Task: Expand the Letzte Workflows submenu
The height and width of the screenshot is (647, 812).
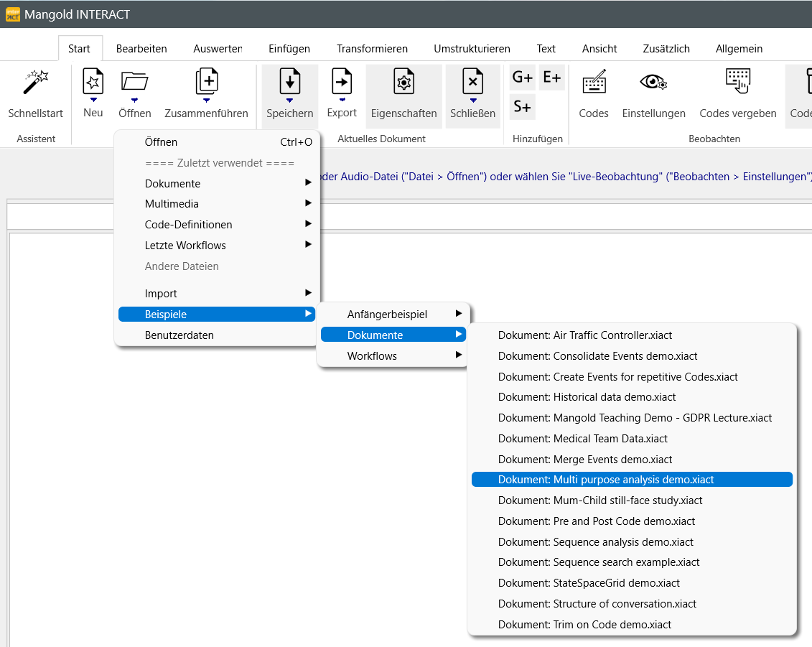Action: click(217, 245)
